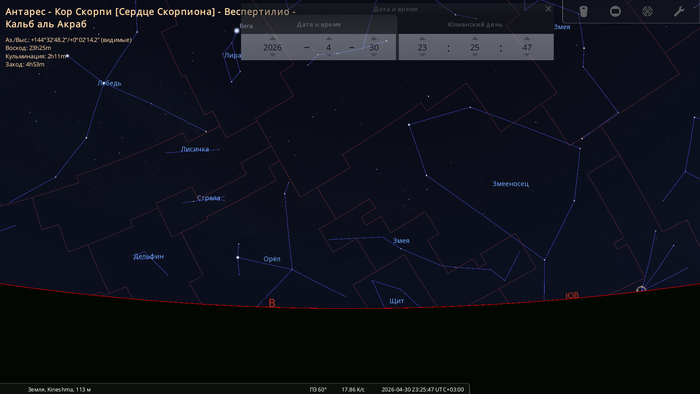Decrease the year with the down arrow below 2026

click(272, 55)
